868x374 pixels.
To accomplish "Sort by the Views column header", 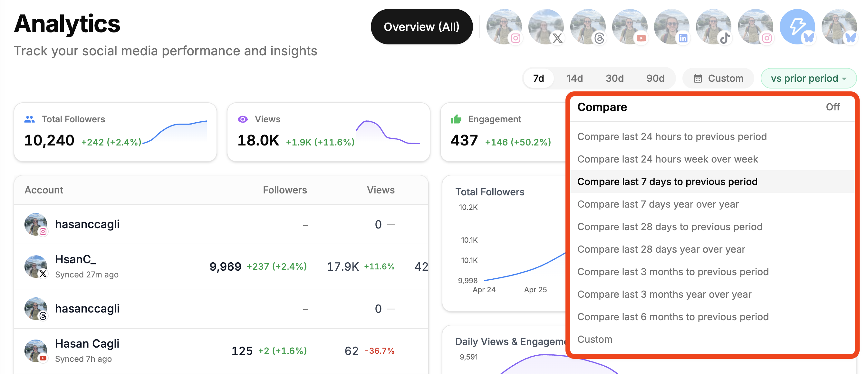I will (381, 190).
